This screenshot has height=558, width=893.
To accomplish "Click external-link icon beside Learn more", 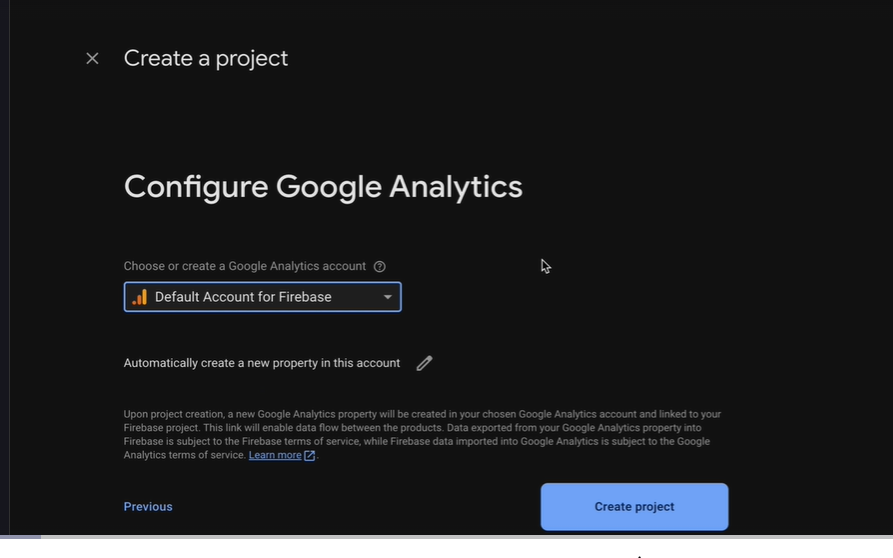I will coord(309,456).
